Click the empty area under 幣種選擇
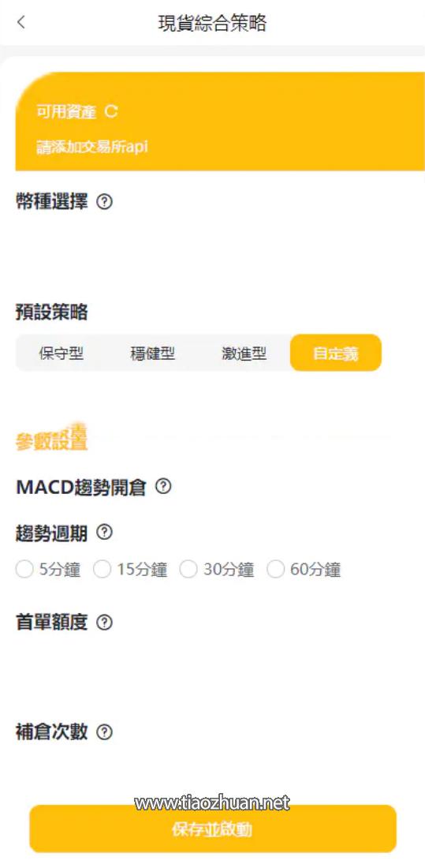The image size is (425, 868). 213,250
